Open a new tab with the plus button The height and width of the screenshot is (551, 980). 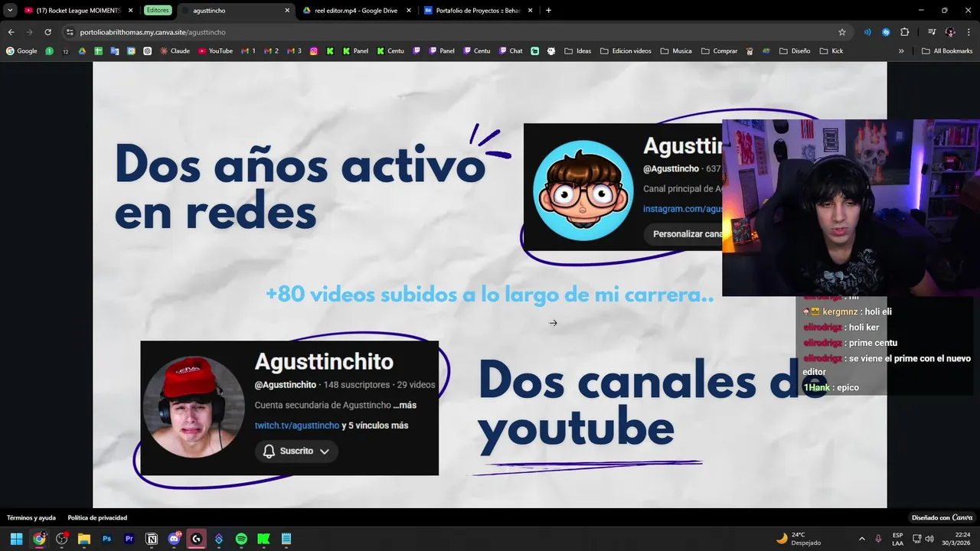click(548, 11)
